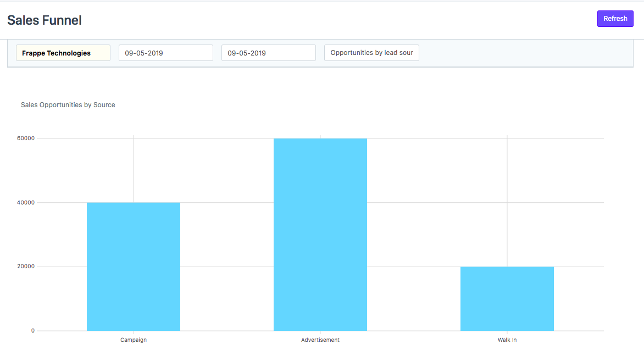Screen dimensions: 644x349
Task: Click the Sales Opportunities by Source chart title
Action: coord(68,104)
